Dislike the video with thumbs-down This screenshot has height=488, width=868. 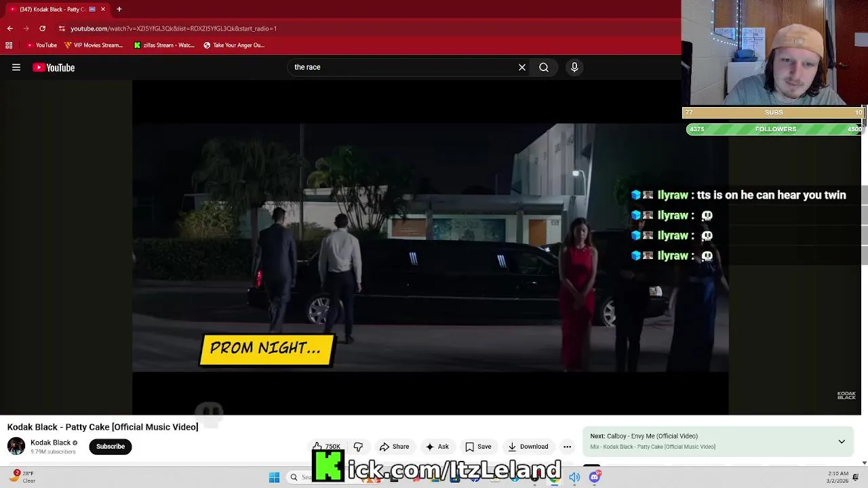click(x=358, y=447)
